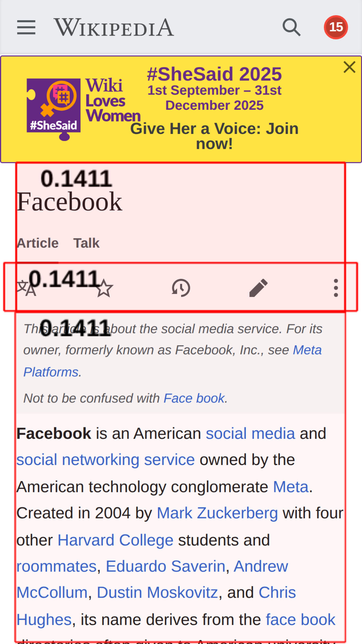This screenshot has width=362, height=644.
Task: Toggle the watchlist star
Action: tap(104, 288)
